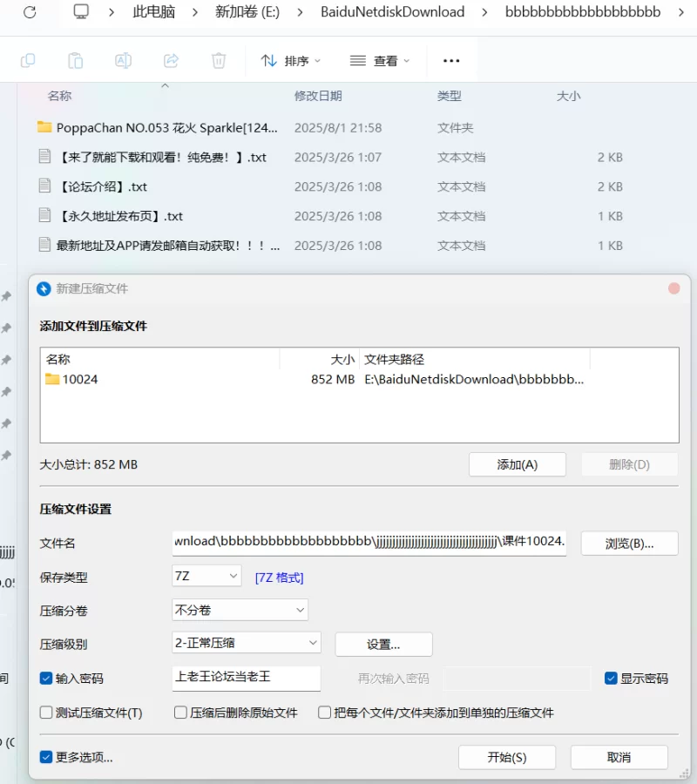Click the 类型 column header
The height and width of the screenshot is (784, 697).
point(449,96)
